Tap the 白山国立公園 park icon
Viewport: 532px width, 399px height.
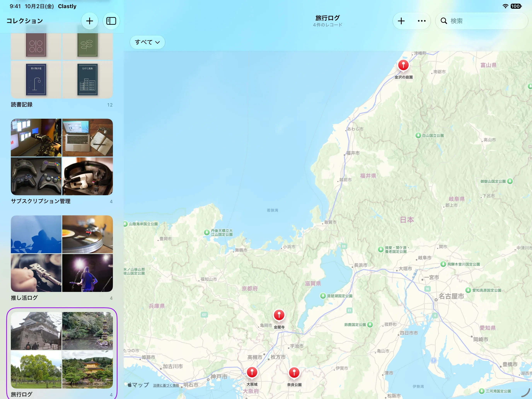[x=418, y=135]
